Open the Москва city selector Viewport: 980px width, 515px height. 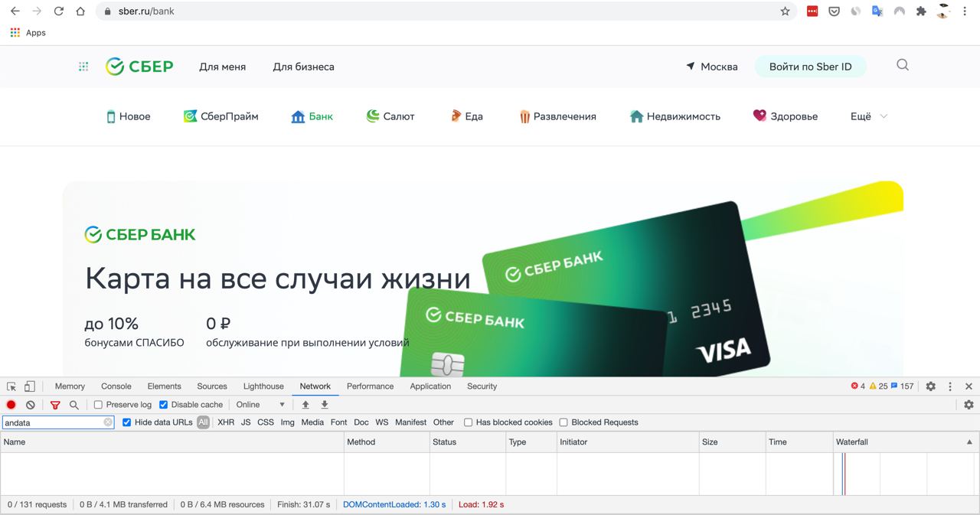[x=712, y=67]
